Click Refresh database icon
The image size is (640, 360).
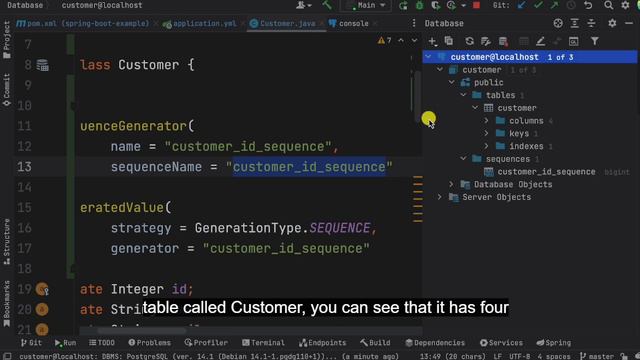tap(469, 41)
